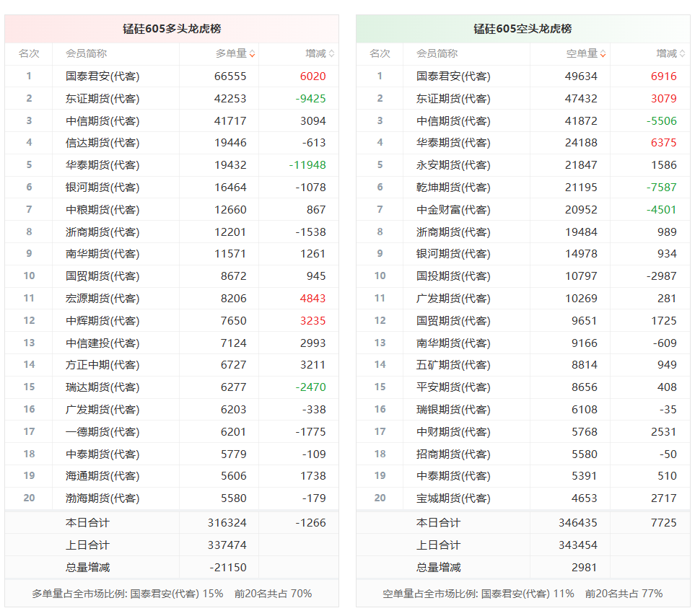Sort long table by 增减 arrow icon
The image size is (695, 616).
click(331, 54)
